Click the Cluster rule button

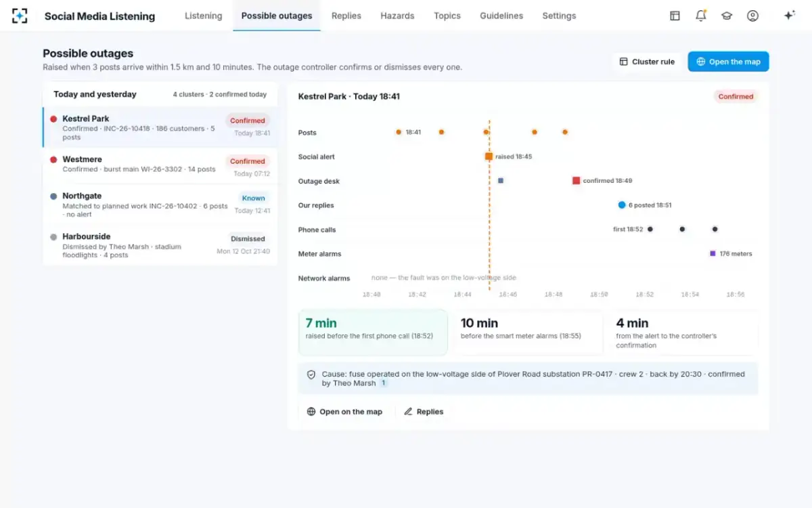[x=647, y=62]
